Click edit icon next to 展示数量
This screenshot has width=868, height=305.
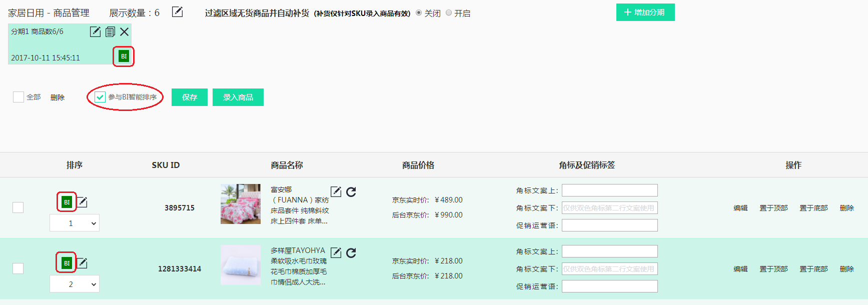tap(177, 12)
